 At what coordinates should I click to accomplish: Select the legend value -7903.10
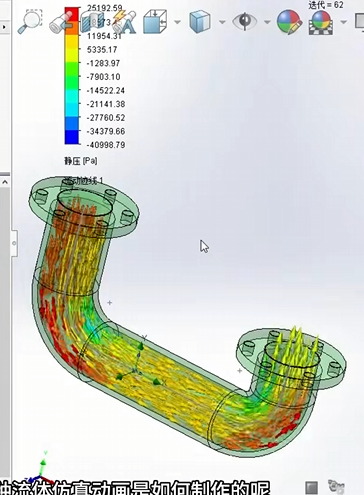(x=103, y=77)
